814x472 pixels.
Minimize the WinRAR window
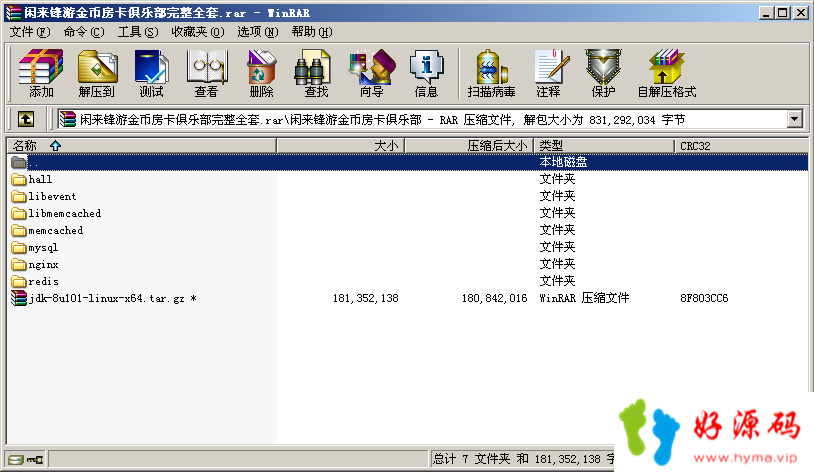pos(766,12)
